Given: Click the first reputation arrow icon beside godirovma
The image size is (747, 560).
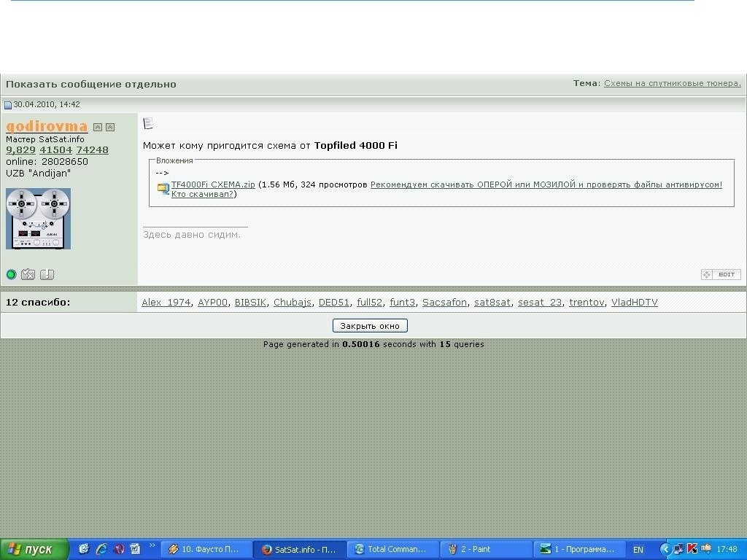Looking at the screenshot, I should pos(98,127).
